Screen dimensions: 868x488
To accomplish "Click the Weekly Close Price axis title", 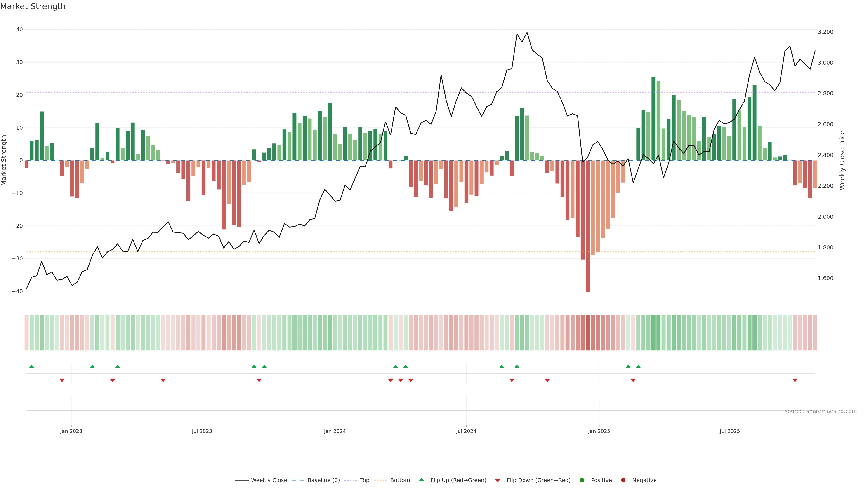I will point(842,160).
